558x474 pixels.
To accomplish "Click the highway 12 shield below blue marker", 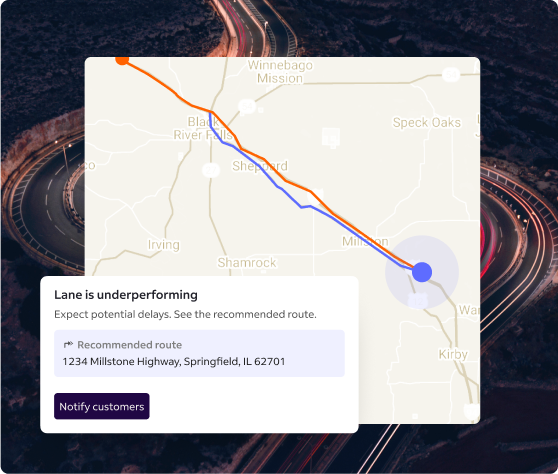I will point(418,302).
